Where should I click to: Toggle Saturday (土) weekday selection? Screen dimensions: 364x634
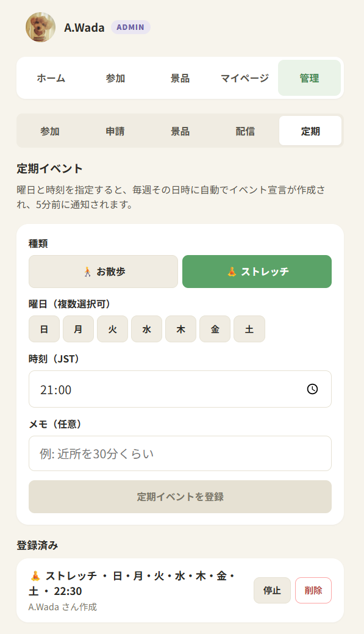249,329
